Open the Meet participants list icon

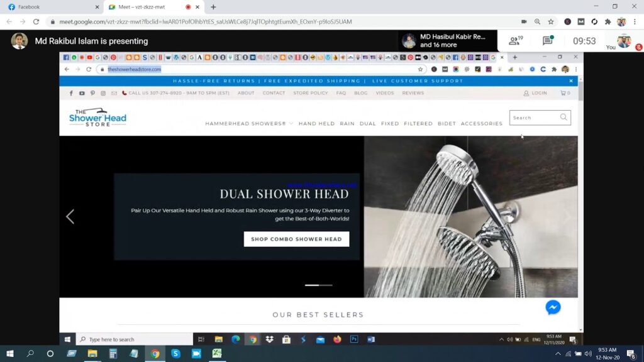[x=516, y=41]
